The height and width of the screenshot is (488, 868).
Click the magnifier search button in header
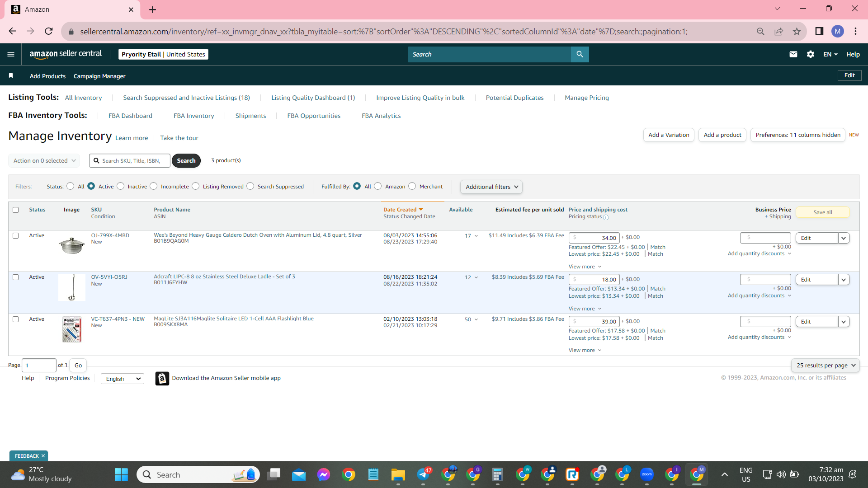(580, 54)
